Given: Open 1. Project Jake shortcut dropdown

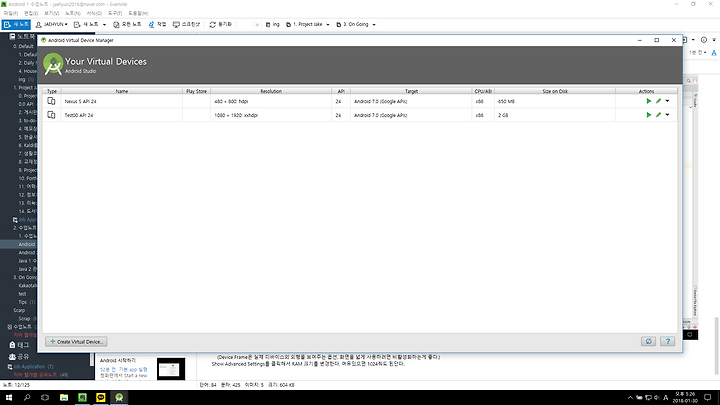Looking at the screenshot, I should 328,24.
